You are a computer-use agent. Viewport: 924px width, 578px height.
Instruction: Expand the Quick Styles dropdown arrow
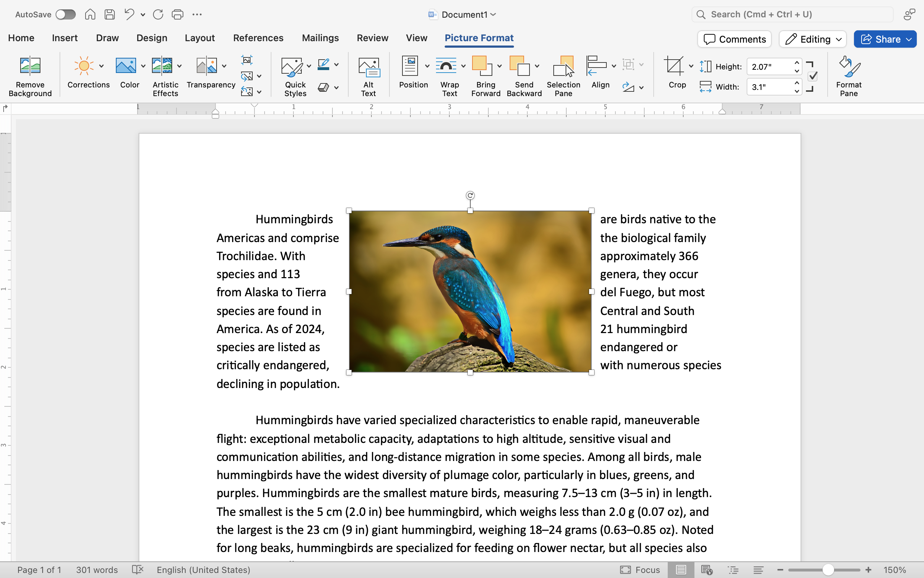(309, 66)
